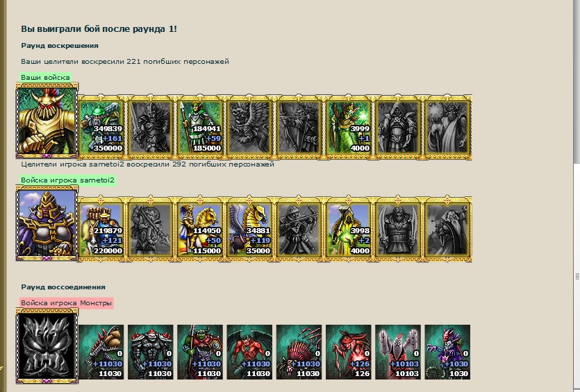Select the elf spearman unit with 184941

pyautogui.click(x=200, y=127)
